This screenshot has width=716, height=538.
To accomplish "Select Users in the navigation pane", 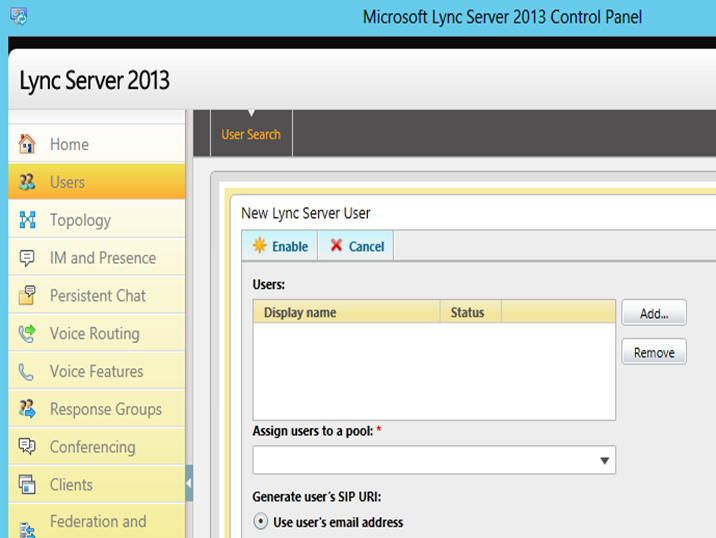I will [x=97, y=182].
